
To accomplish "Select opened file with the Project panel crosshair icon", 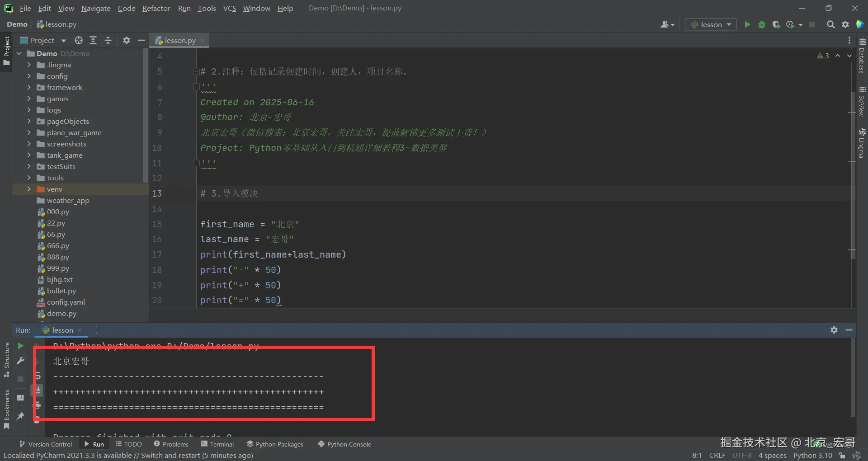I will tap(79, 40).
